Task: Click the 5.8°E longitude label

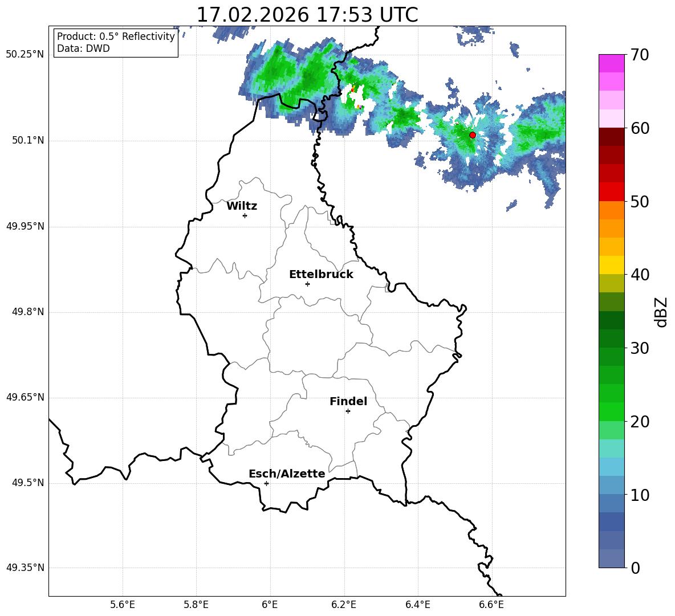Action: click(196, 605)
